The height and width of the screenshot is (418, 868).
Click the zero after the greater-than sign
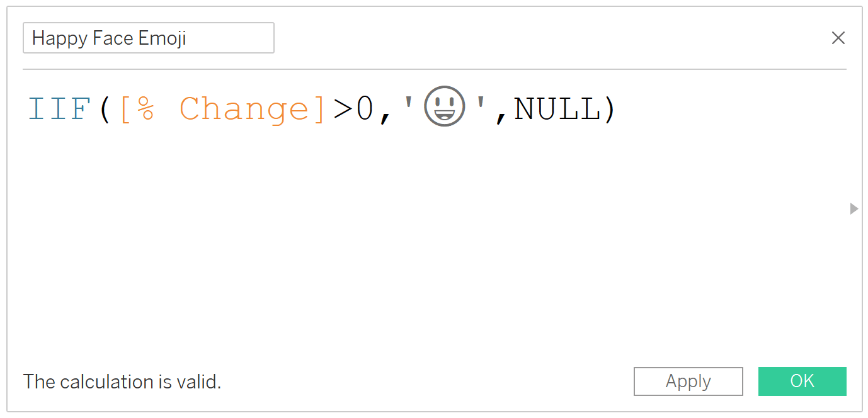point(365,110)
